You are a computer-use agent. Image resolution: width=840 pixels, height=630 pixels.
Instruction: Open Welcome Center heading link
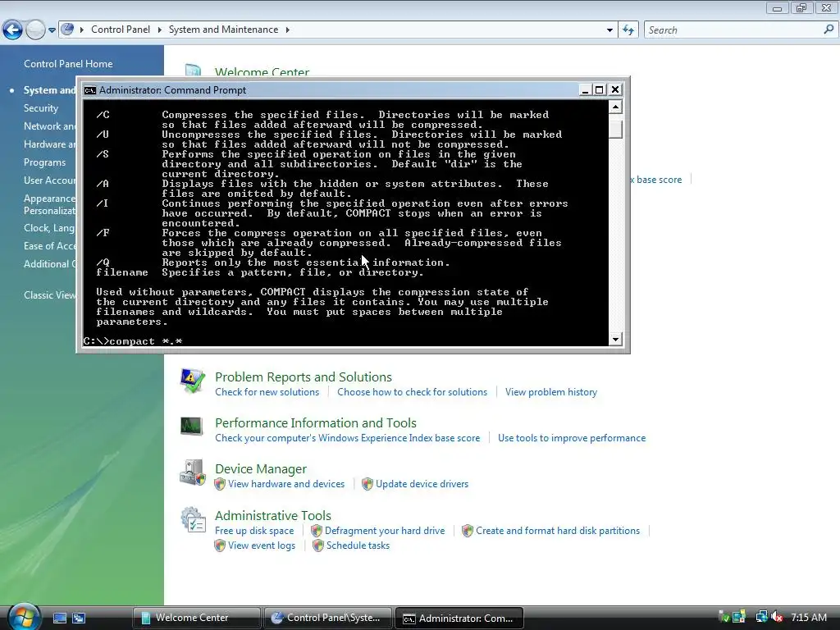262,72
